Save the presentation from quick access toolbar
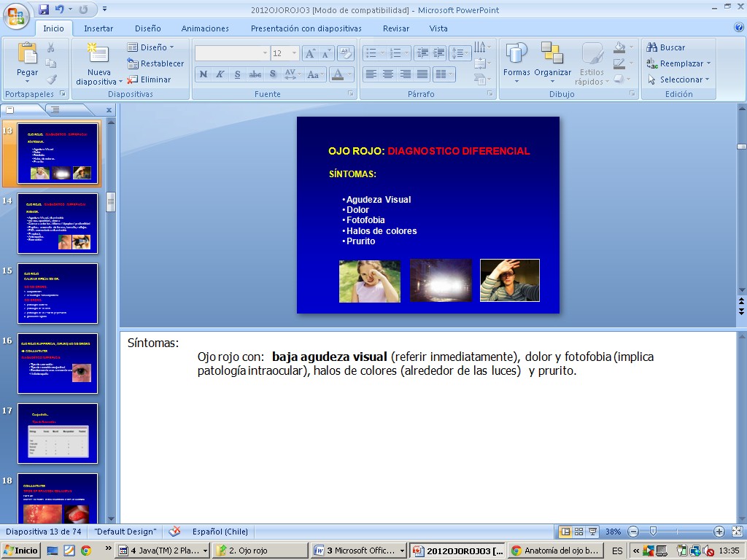Viewport: 747px width, 560px height. (44, 9)
